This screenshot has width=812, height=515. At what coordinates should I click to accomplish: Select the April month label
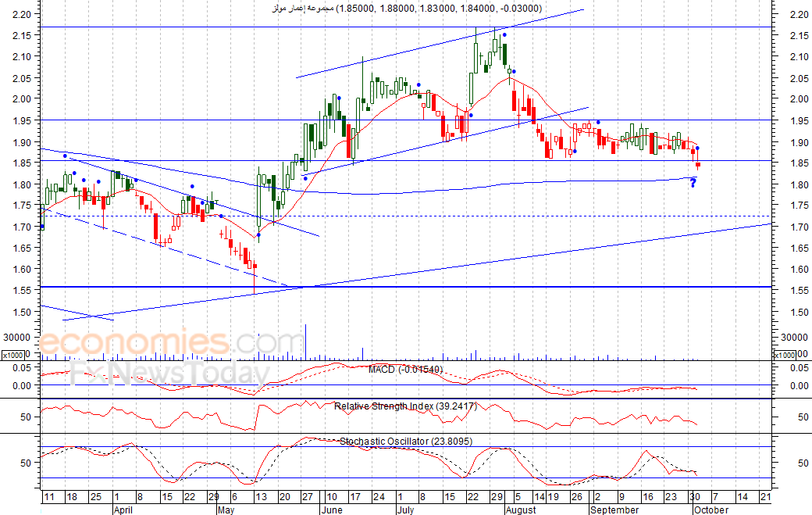click(x=123, y=510)
